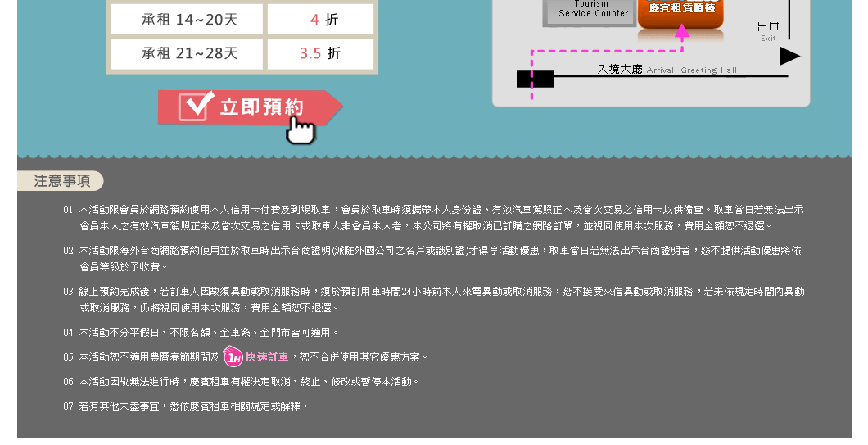868x445 pixels.
Task: Click the pointing hand cursor icon
Action: (301, 129)
